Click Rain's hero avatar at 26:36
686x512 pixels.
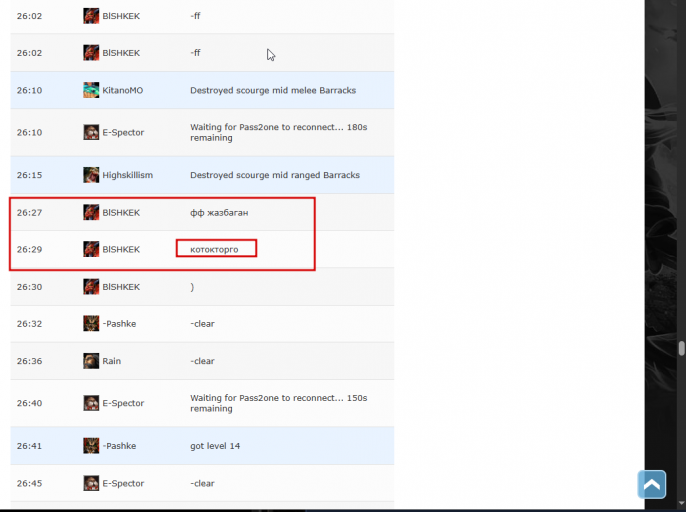[x=91, y=361]
